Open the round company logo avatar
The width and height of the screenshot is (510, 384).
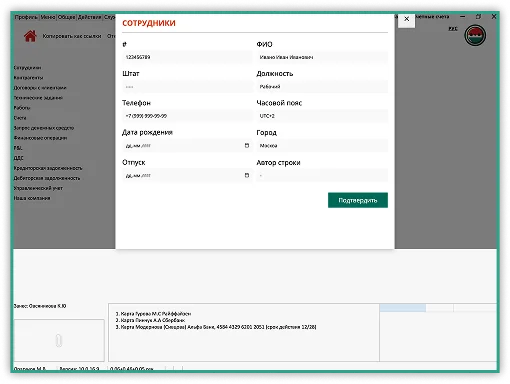475,35
